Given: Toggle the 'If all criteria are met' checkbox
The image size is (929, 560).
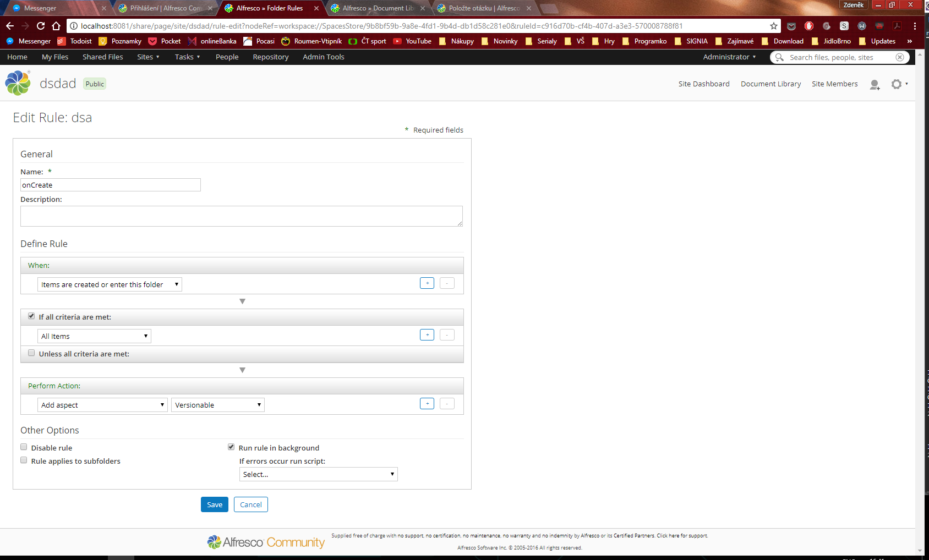Looking at the screenshot, I should (31, 316).
